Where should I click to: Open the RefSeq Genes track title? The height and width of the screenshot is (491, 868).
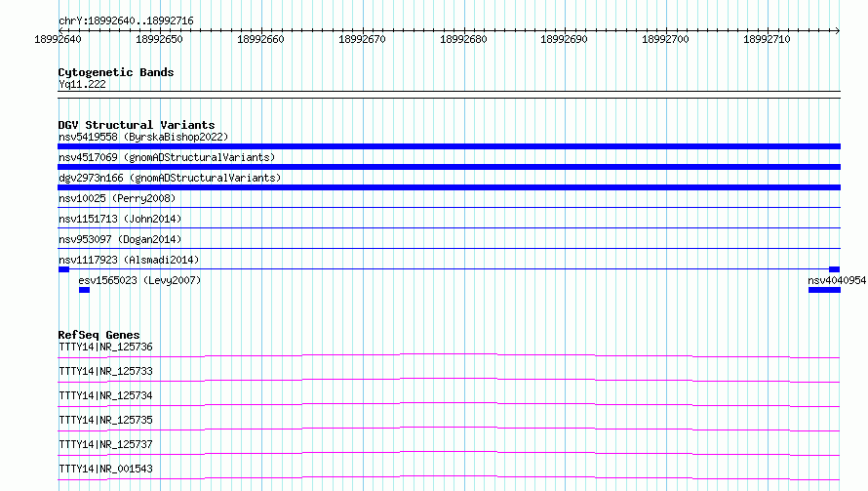coord(99,335)
